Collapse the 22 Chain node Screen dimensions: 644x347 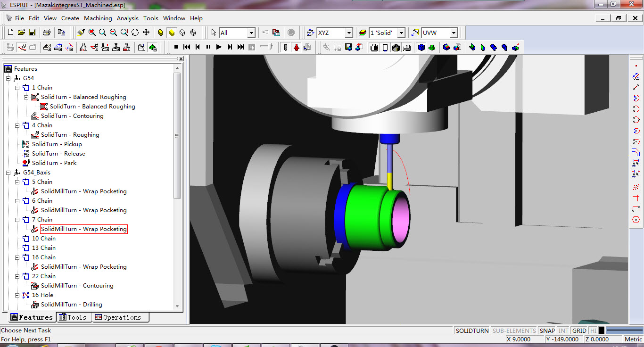[x=17, y=276]
